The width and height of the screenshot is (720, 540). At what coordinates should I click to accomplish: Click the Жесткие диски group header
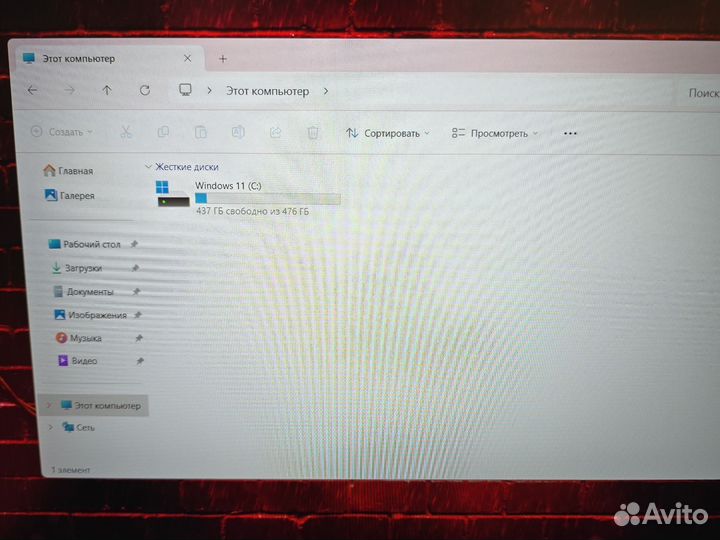(x=186, y=167)
